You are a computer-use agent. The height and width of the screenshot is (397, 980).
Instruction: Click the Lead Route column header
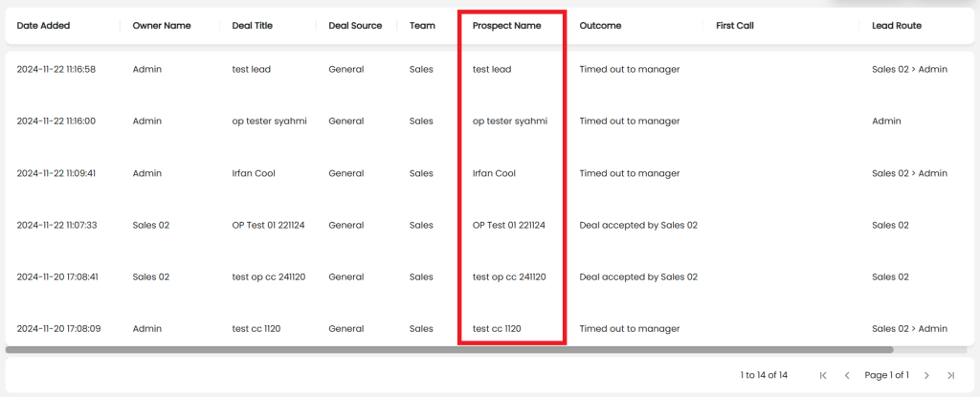[897, 26]
